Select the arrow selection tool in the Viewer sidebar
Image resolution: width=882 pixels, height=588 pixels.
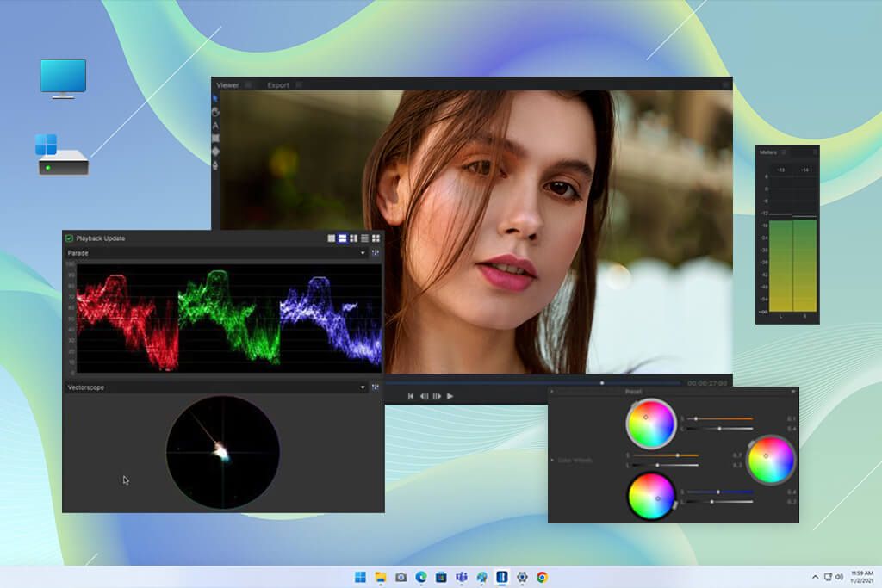click(215, 97)
